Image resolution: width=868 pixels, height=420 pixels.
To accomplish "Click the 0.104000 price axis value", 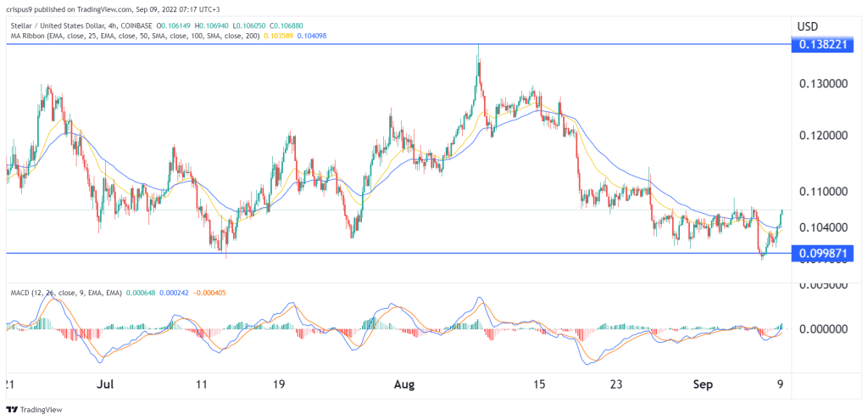I will [824, 227].
